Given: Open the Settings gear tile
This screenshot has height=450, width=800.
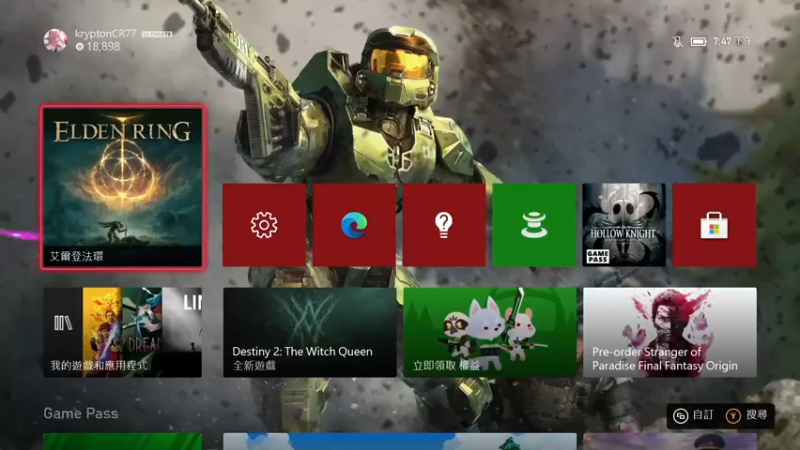Looking at the screenshot, I should (x=264, y=225).
